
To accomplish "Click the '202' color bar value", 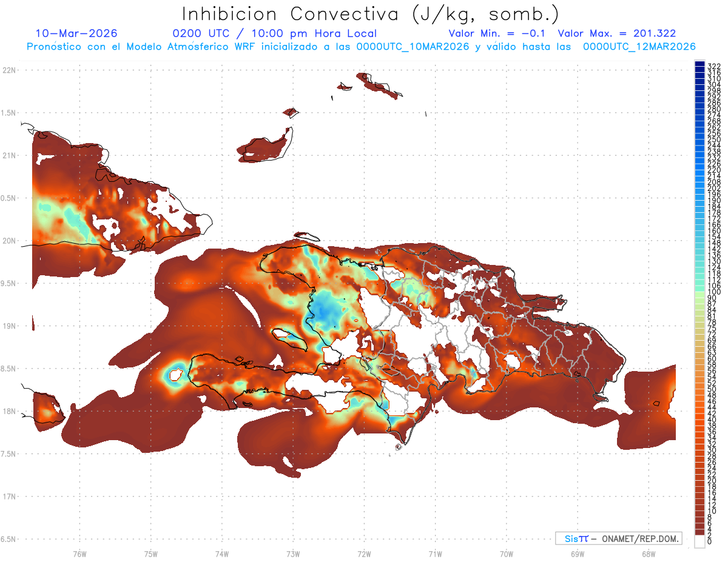I will click(x=713, y=189).
